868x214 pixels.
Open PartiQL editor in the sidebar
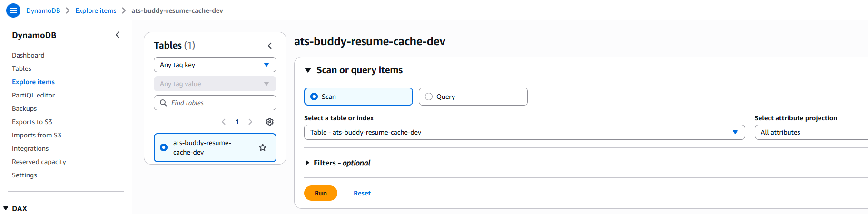[x=33, y=95]
